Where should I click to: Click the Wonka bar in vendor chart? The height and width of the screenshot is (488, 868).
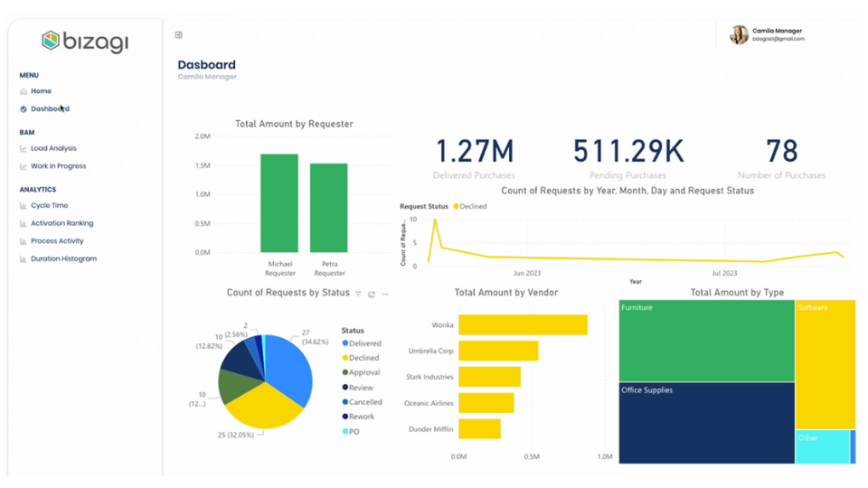(522, 324)
